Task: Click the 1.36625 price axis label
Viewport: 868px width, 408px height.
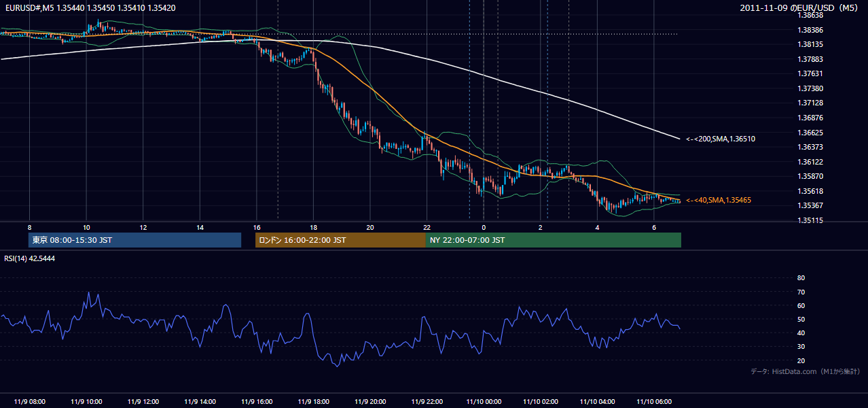Action: [x=810, y=133]
